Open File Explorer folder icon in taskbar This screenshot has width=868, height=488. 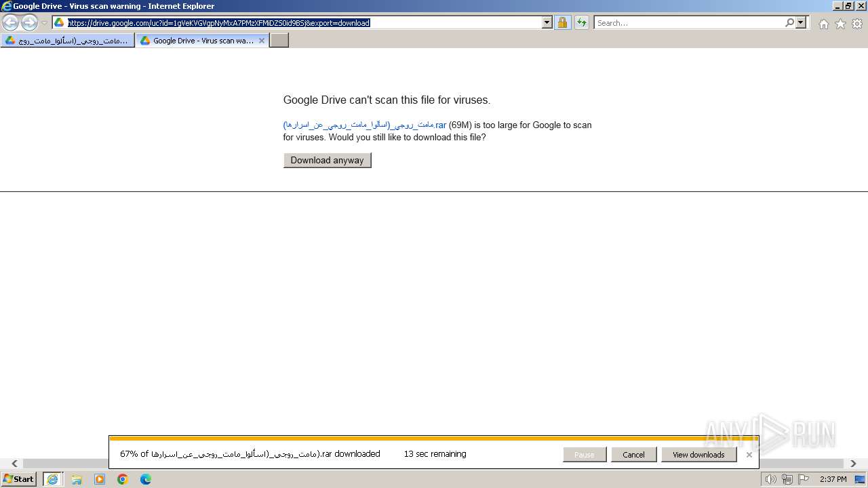[x=77, y=479]
